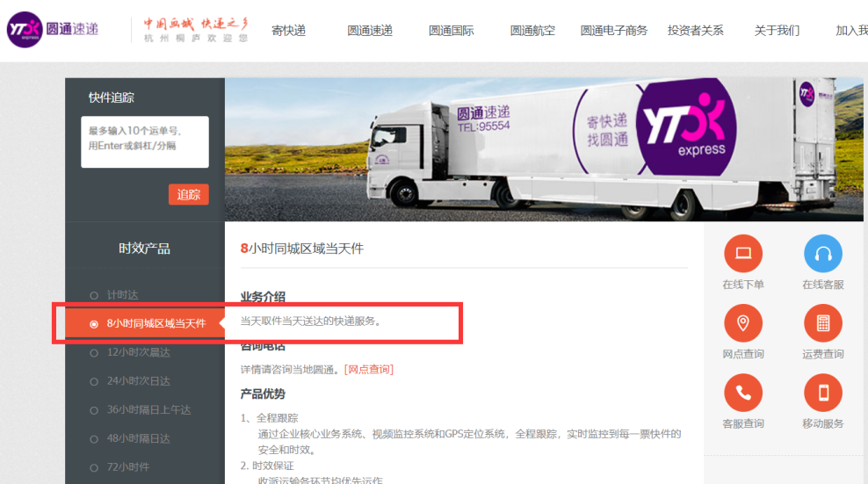Open the customer service query (客服查询) phone icon
Image resolution: width=868 pixels, height=484 pixels.
pos(743,393)
